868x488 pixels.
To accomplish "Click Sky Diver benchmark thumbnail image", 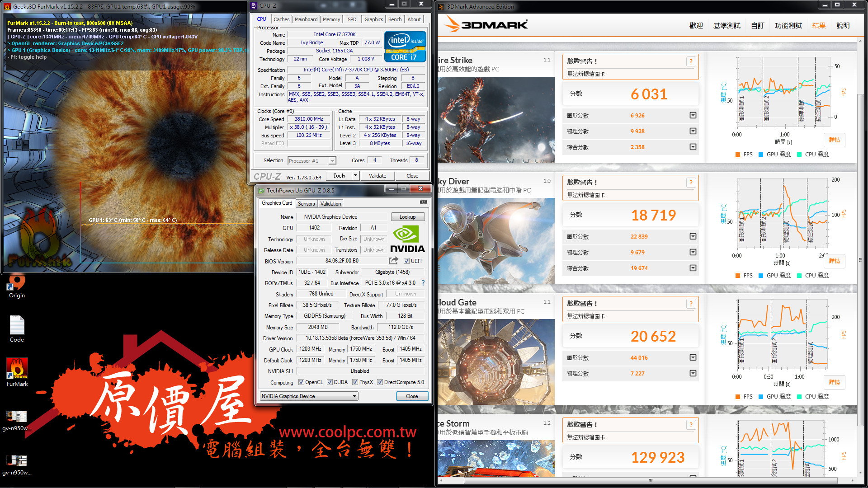I will pyautogui.click(x=496, y=241).
